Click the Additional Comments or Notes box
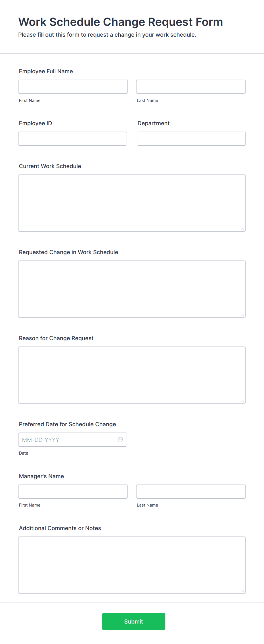Image resolution: width=264 pixels, height=644 pixels. click(132, 565)
